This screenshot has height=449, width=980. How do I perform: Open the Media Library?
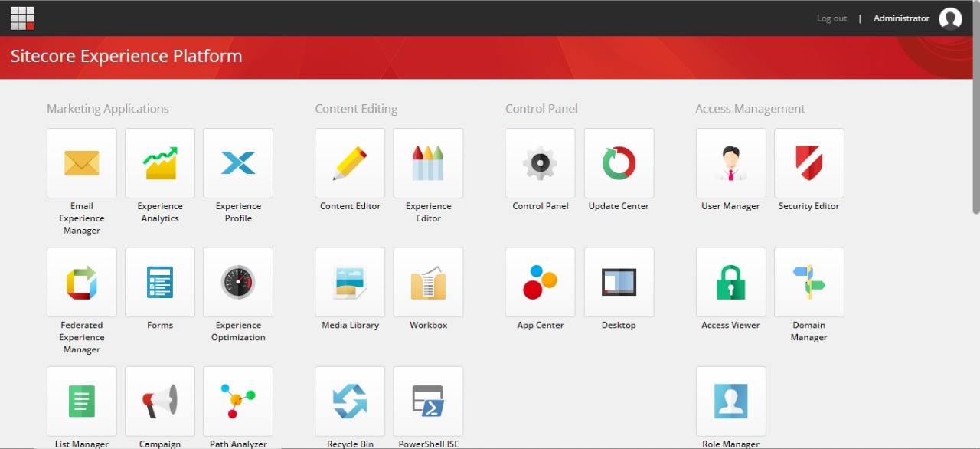point(350,282)
